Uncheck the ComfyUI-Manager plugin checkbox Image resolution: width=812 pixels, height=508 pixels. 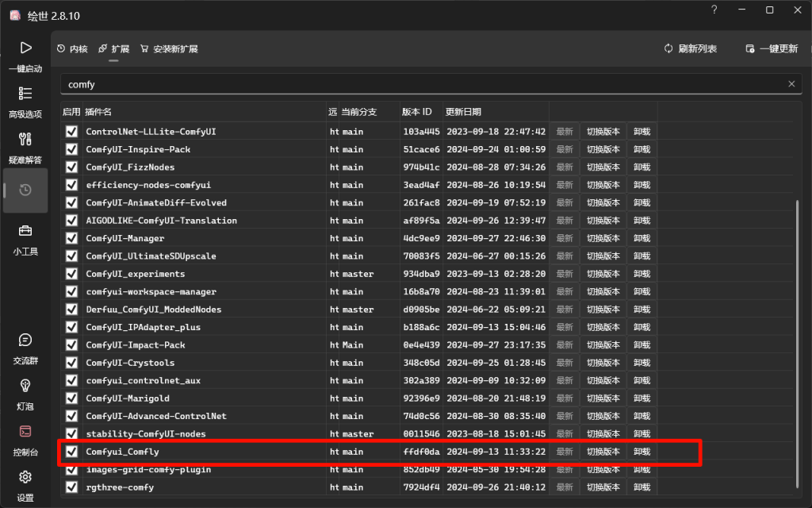coord(71,238)
